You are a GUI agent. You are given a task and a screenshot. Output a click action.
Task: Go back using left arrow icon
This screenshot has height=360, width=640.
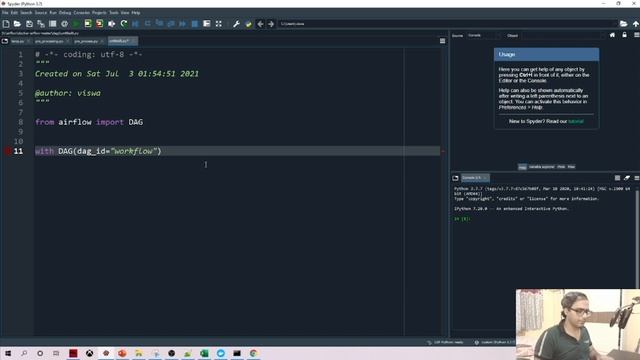coord(260,24)
